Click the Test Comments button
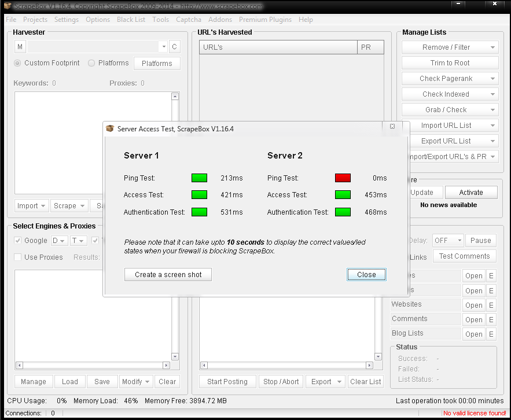Screen dimensions: 511x420 464,256
